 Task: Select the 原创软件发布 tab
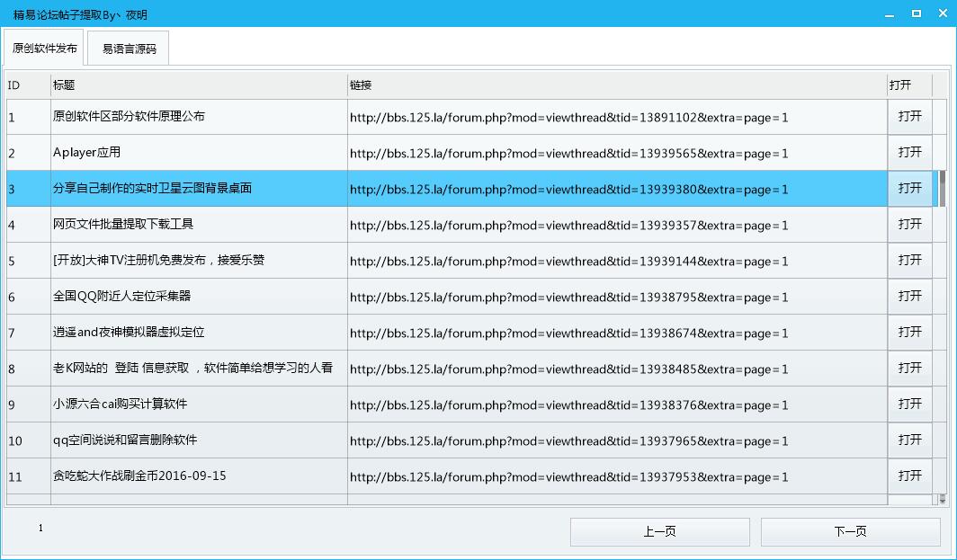[x=45, y=49]
